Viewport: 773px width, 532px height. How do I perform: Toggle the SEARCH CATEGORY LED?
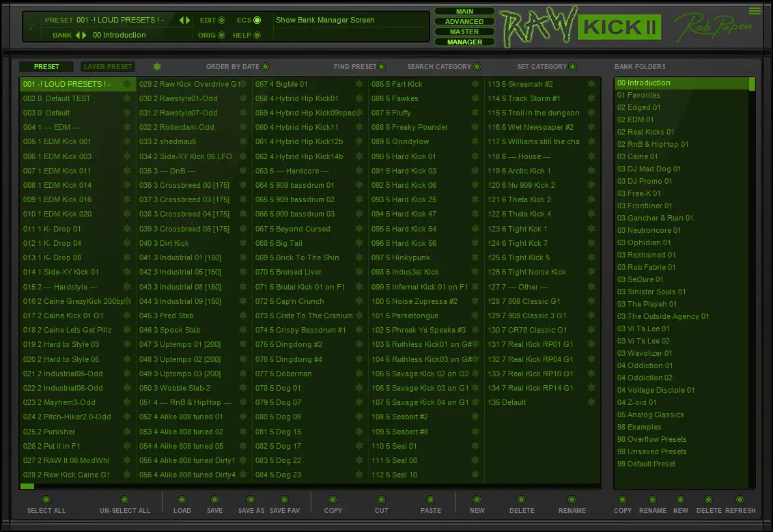(x=477, y=66)
